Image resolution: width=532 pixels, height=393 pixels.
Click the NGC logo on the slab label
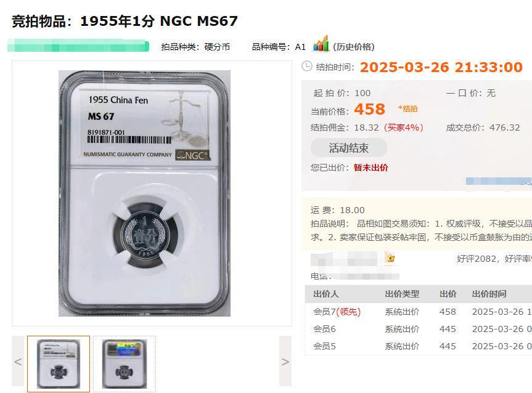pos(192,155)
